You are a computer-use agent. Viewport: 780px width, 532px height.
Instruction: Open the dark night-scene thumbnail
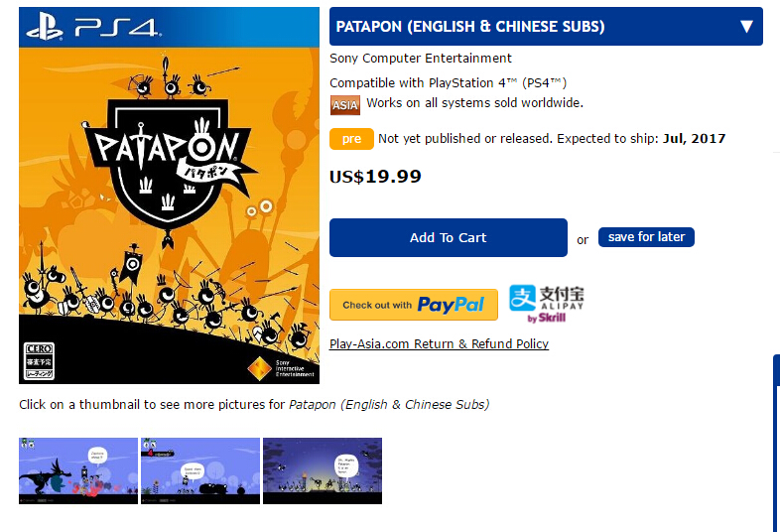[x=322, y=470]
